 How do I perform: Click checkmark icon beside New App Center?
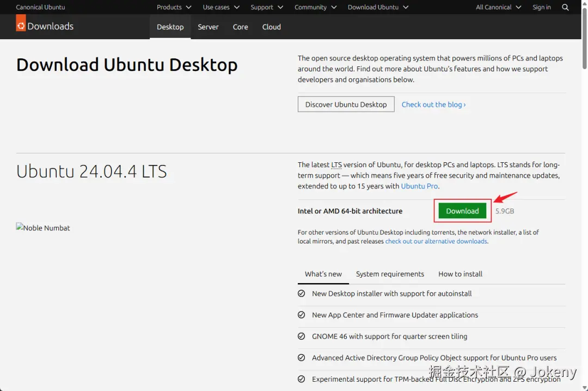[x=301, y=315]
